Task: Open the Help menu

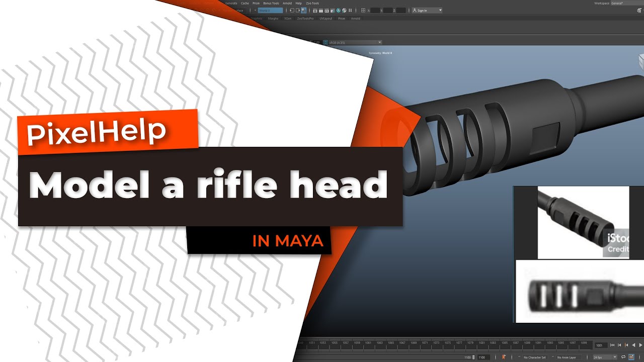Action: point(298,3)
